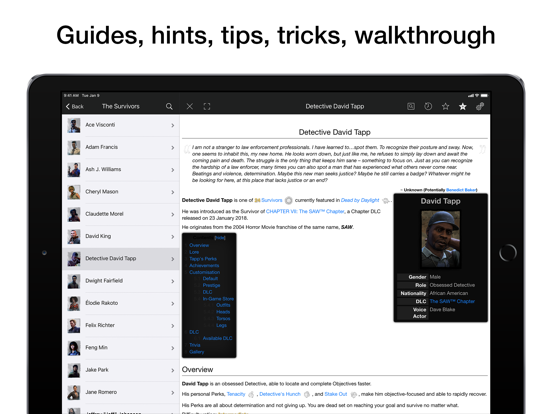This screenshot has width=552, height=414.
Task: Jump to Torsos in contents
Action: point(223,319)
